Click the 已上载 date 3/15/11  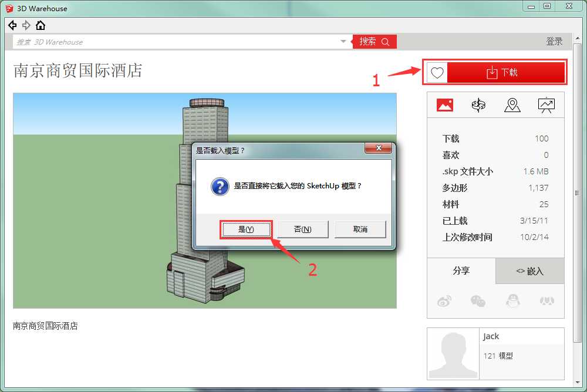click(x=534, y=221)
